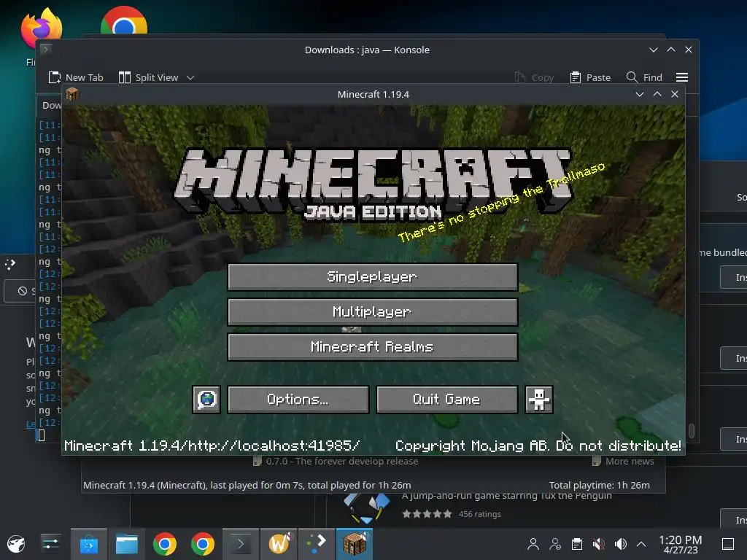Click the More news link
Image resolution: width=747 pixels, height=560 pixels.
630,461
